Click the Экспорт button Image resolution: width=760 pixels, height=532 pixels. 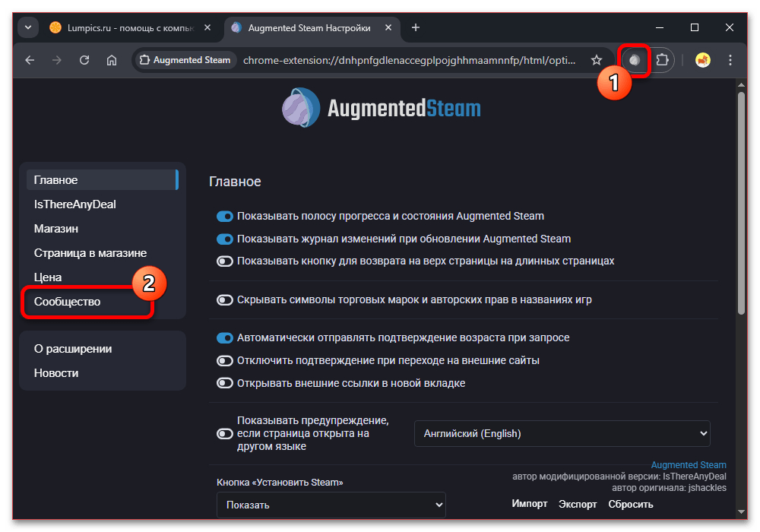click(578, 504)
